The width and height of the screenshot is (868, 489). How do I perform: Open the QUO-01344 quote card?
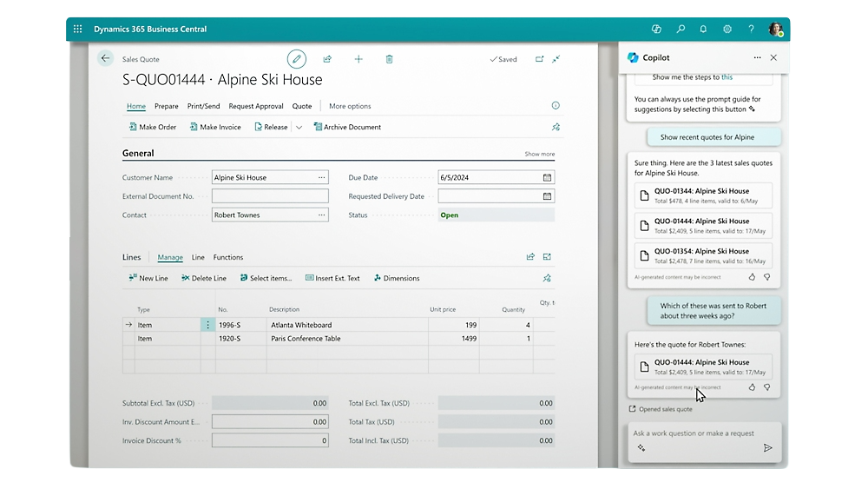point(703,195)
